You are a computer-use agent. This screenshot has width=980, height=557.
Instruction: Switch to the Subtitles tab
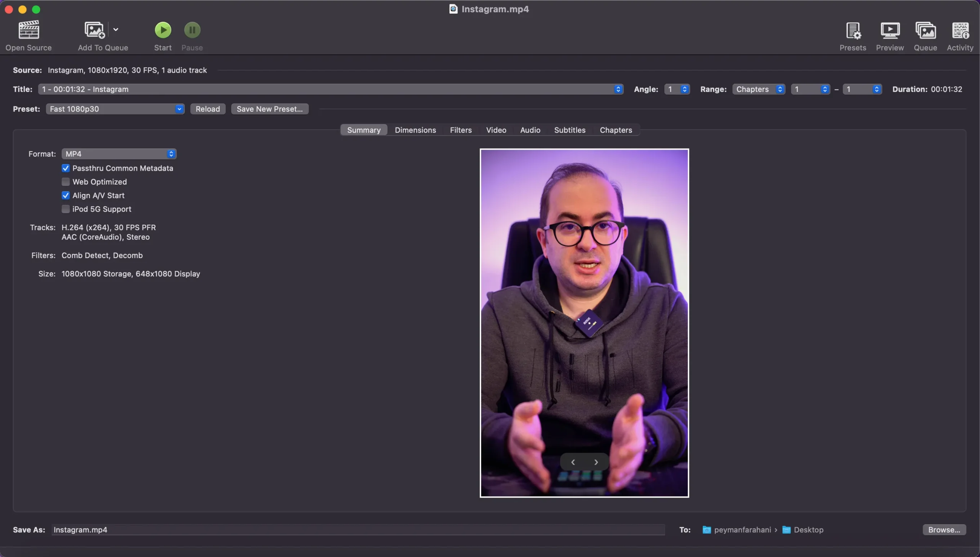point(570,130)
